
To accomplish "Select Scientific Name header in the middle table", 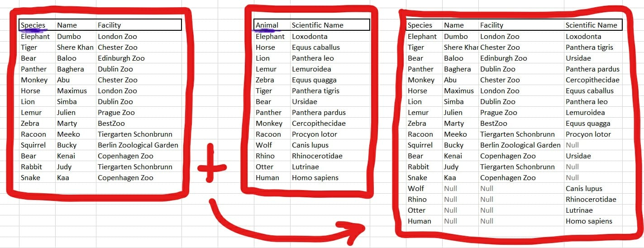I will pos(317,25).
